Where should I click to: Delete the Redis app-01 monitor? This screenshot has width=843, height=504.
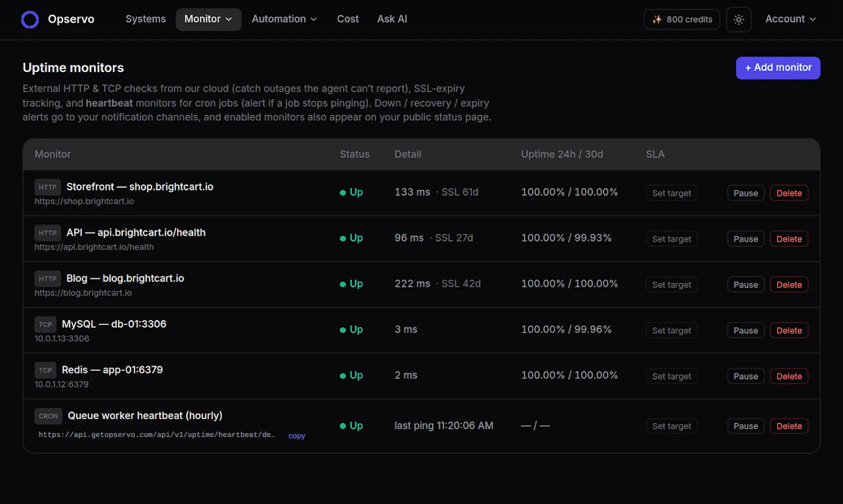click(789, 377)
